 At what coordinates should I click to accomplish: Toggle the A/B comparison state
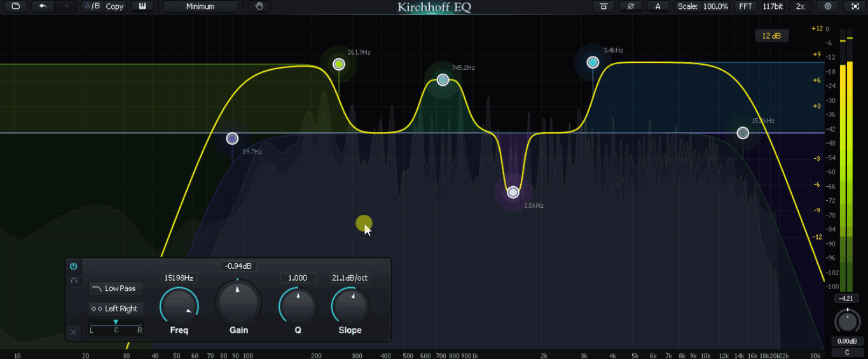tap(92, 6)
